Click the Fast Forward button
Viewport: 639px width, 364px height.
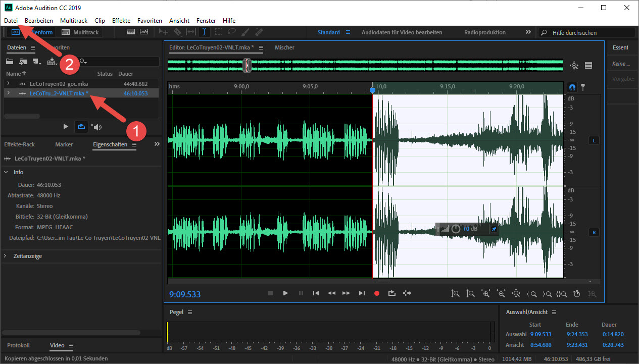346,293
